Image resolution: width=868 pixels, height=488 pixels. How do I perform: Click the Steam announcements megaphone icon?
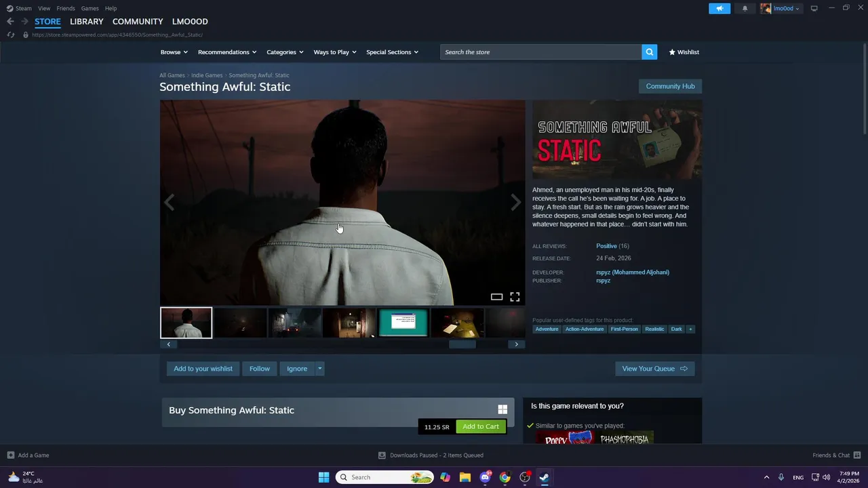[x=719, y=8]
